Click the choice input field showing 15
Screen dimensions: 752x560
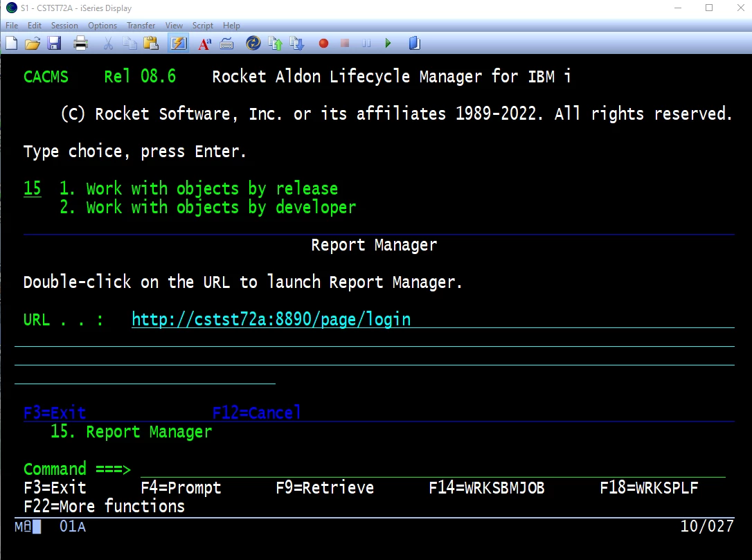32,188
